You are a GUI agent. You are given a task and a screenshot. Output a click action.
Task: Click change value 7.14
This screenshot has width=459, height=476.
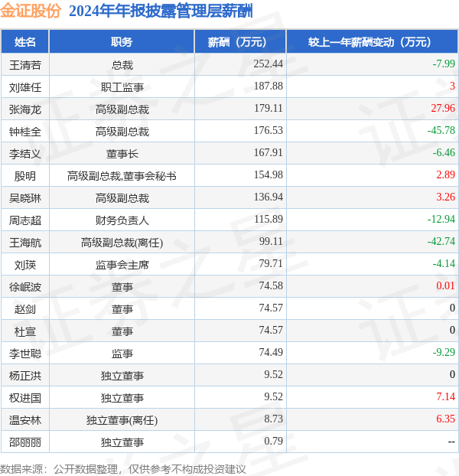(x=445, y=396)
